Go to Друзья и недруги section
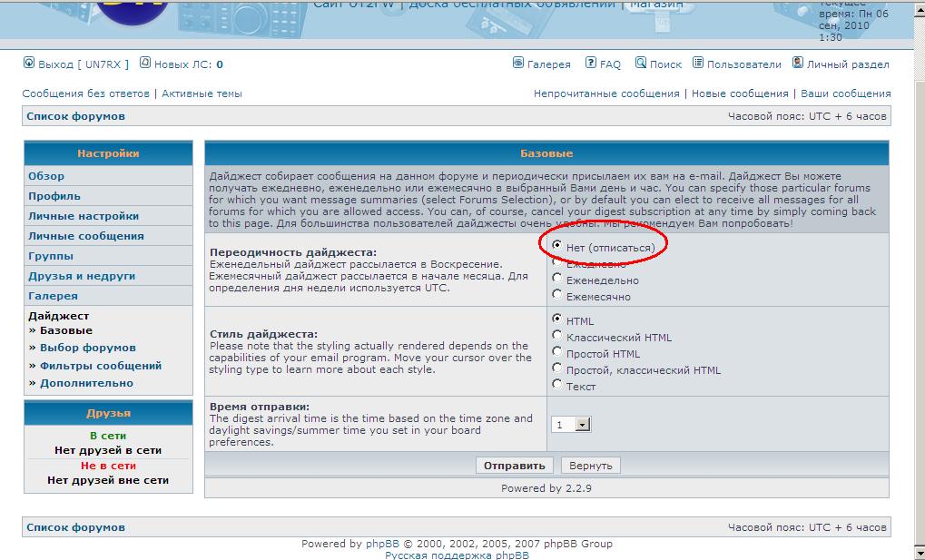This screenshot has height=560, width=925. click(82, 276)
